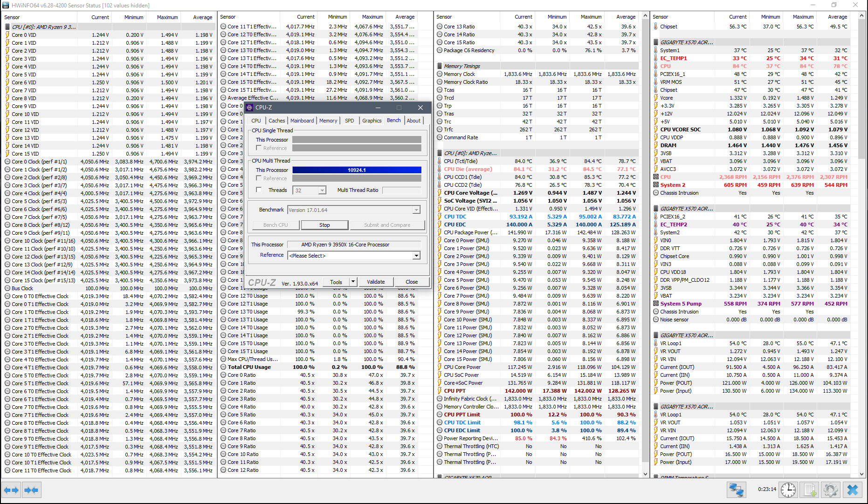
Task: Click the clock reset-timer icon
Action: point(788,490)
